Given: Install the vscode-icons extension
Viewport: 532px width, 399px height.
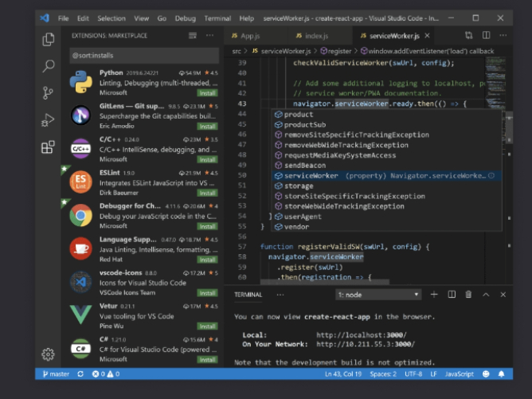Looking at the screenshot, I should 207,293.
